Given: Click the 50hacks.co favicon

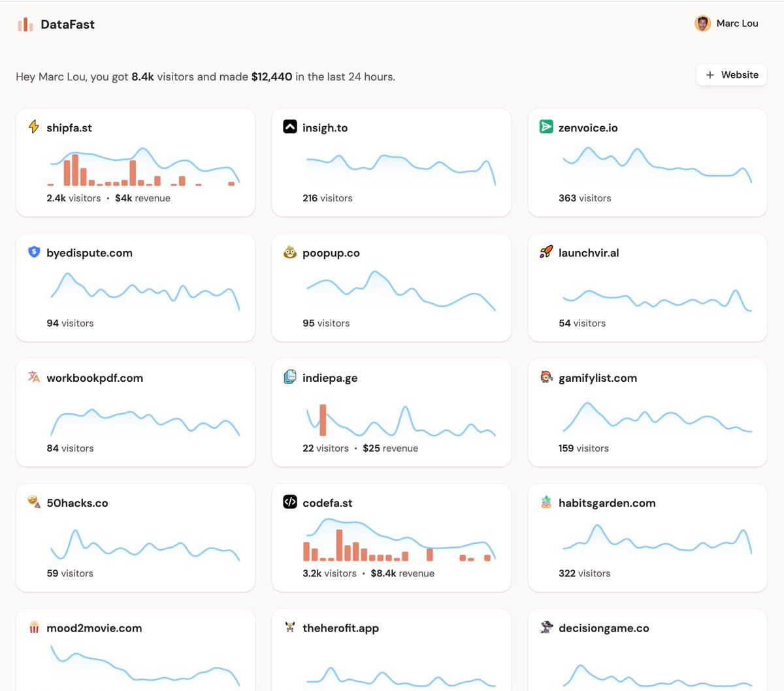Looking at the screenshot, I should pyautogui.click(x=34, y=501).
